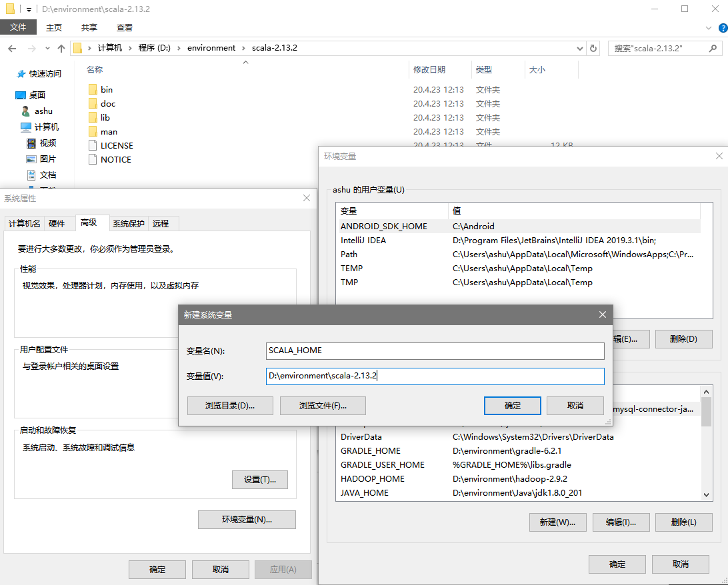Open Explorer help via the blue question icon

click(723, 27)
